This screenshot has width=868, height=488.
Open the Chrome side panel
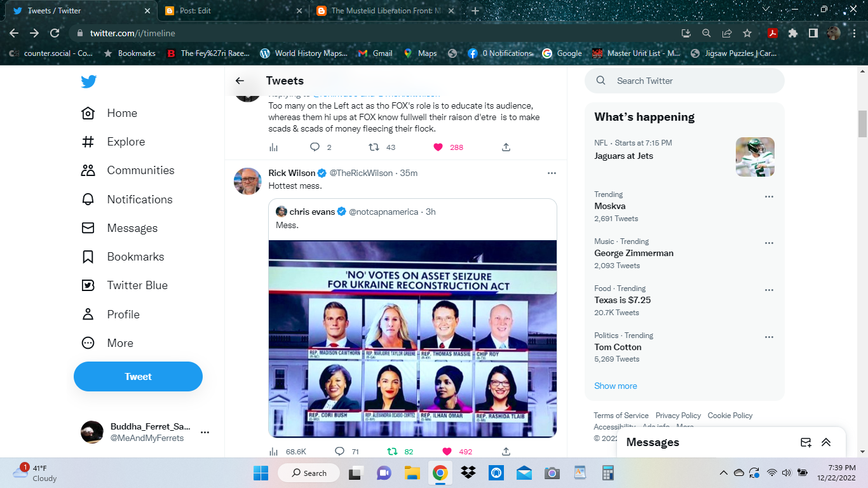click(x=813, y=33)
